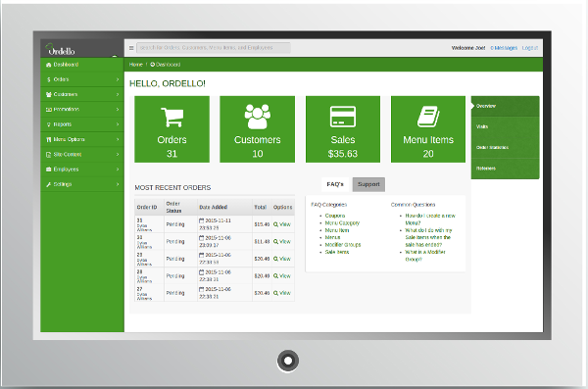Expand the Menu Options sidebar chevron
This screenshot has width=588, height=389.
[118, 139]
